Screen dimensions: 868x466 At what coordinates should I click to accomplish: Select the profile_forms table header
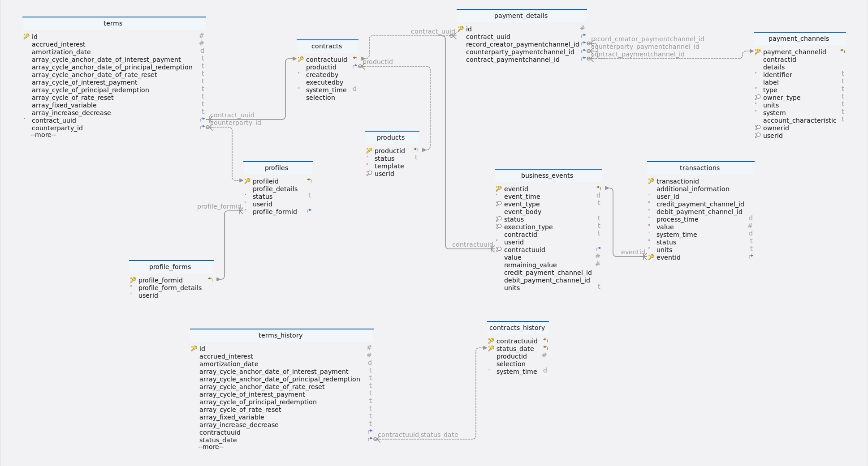[x=171, y=267]
